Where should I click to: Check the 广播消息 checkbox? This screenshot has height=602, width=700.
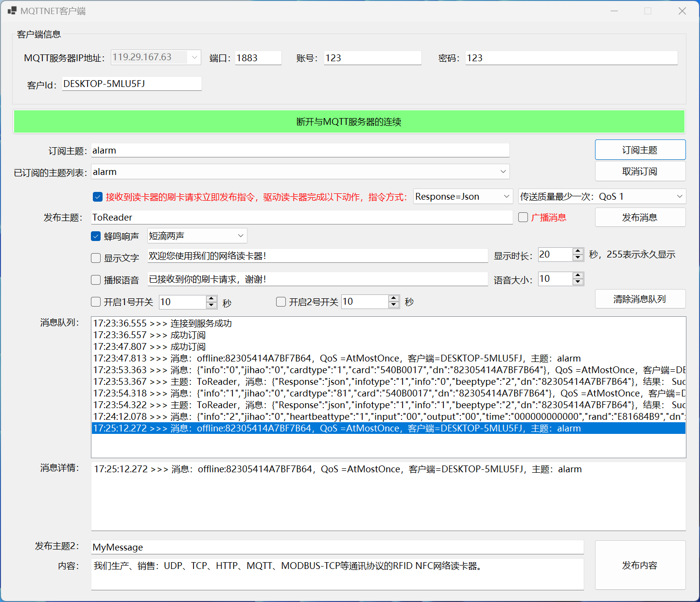pos(523,217)
